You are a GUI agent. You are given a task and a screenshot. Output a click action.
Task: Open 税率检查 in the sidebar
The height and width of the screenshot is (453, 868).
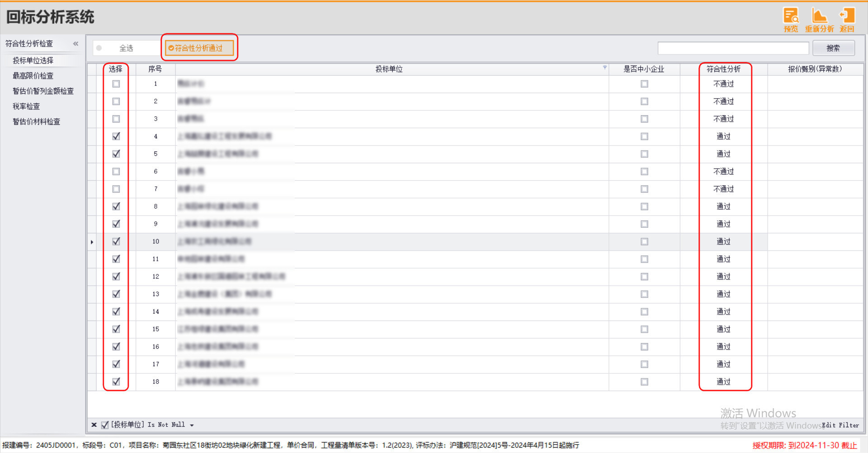click(26, 106)
